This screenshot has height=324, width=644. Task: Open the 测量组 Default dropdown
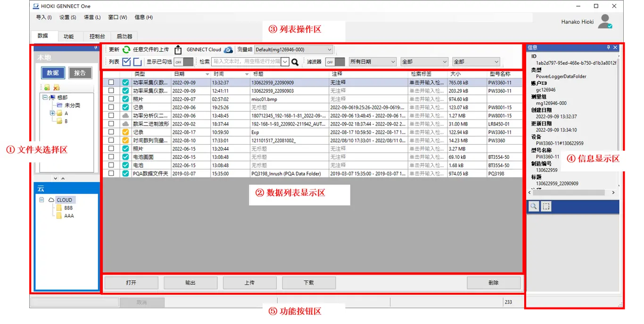click(x=293, y=49)
